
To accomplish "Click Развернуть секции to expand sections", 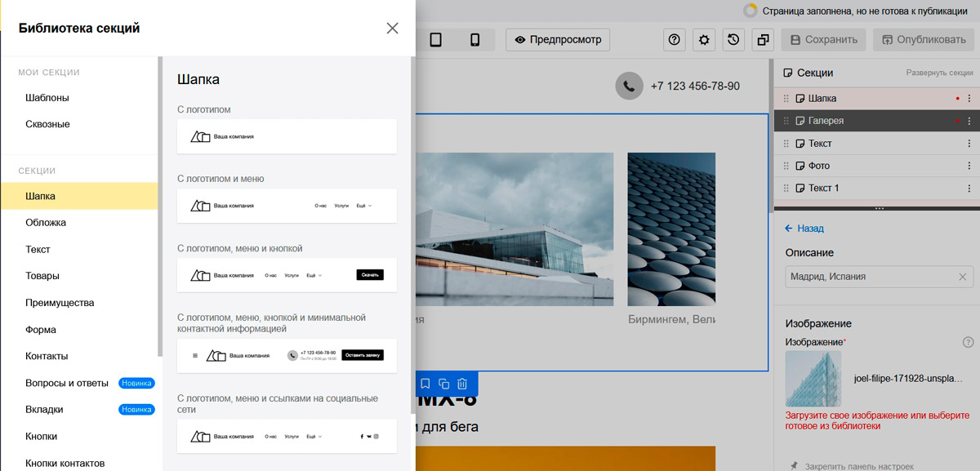I will 939,73.
